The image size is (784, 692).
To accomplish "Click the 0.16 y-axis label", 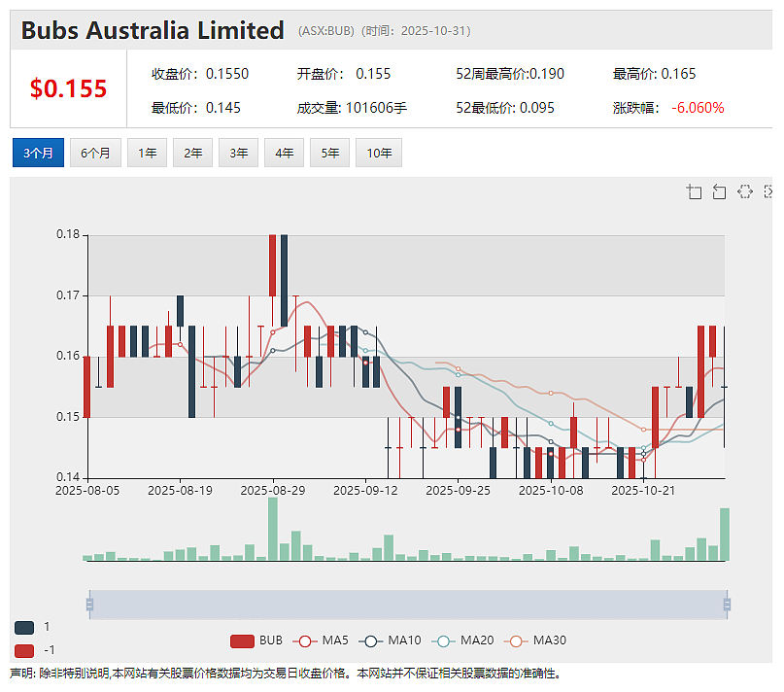I will pos(68,356).
